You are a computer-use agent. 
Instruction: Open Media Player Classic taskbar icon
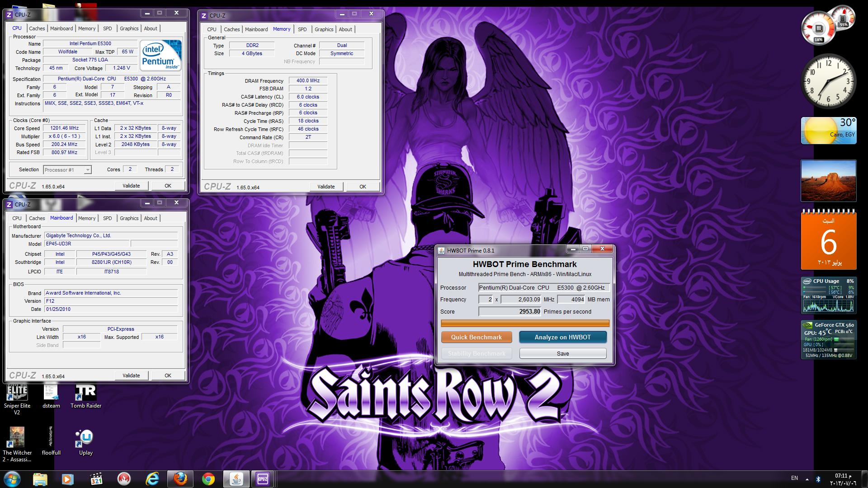click(96, 479)
